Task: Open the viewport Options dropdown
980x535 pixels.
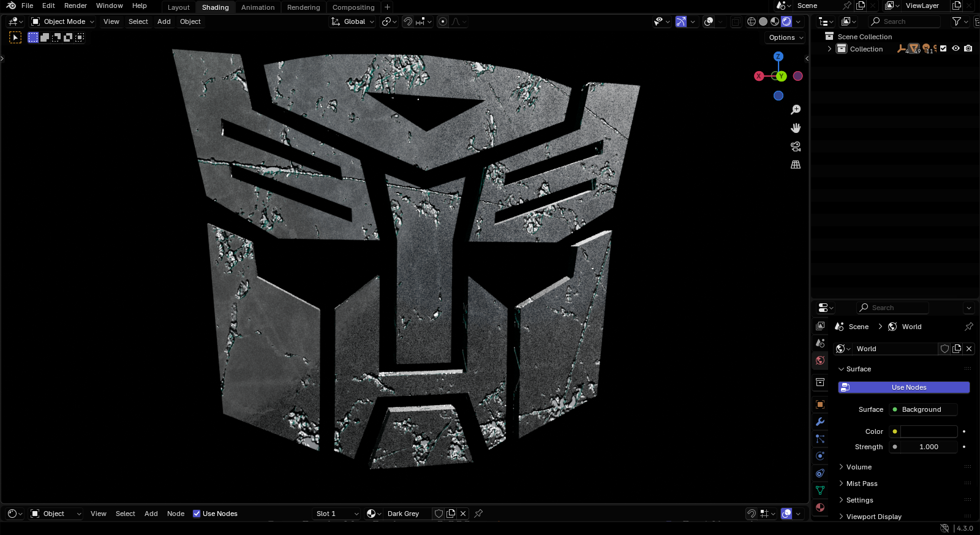Action: coord(786,37)
